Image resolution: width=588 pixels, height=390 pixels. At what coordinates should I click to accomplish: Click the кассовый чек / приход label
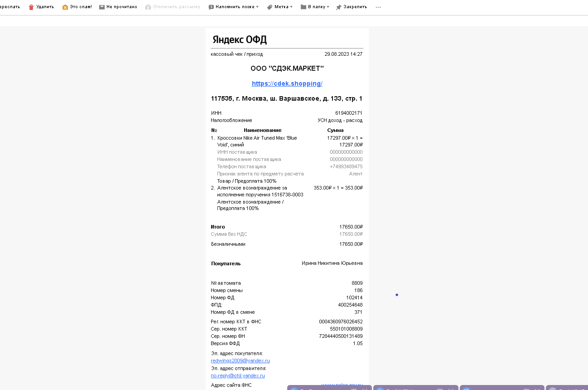[x=236, y=54]
